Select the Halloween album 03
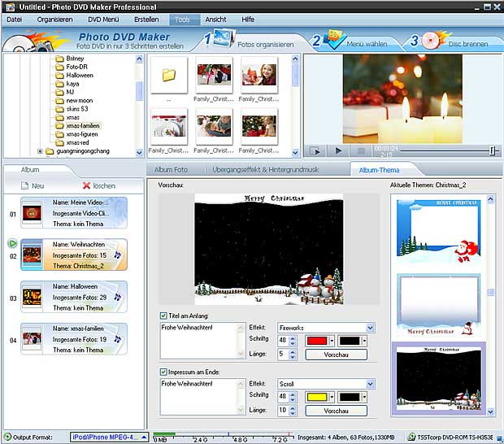Image resolution: width=504 pixels, height=444 pixels. [74, 297]
